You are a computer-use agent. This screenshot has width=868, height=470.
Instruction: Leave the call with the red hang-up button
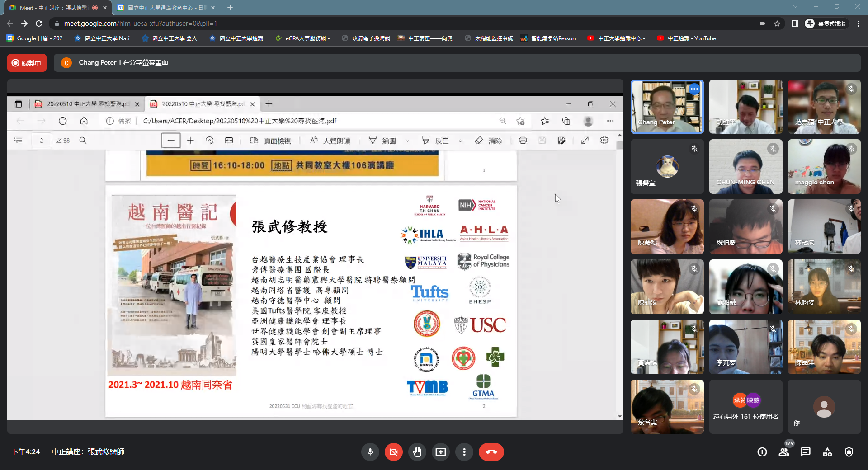(491, 452)
